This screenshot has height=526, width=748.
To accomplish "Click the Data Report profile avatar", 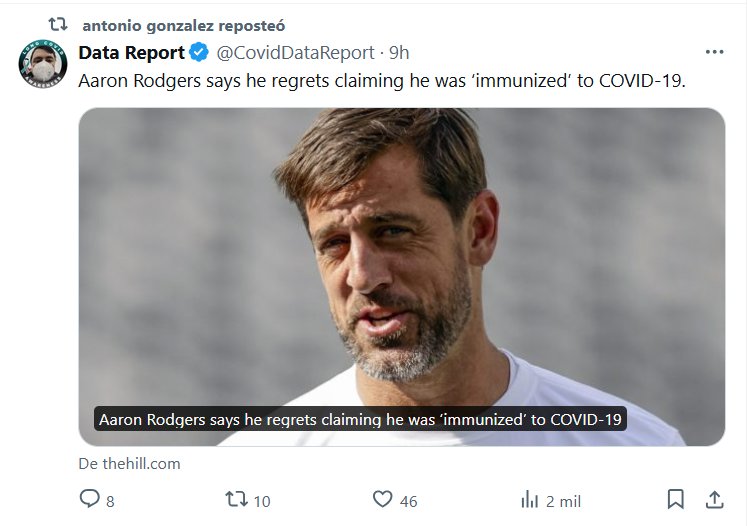I will tap(42, 65).
